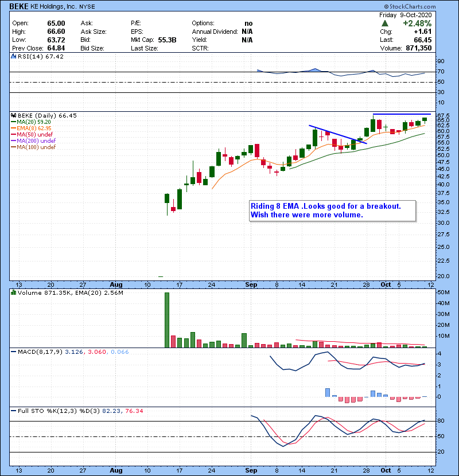Click the Open price 65.00 value
This screenshot has height=476, width=459.
click(x=56, y=24)
